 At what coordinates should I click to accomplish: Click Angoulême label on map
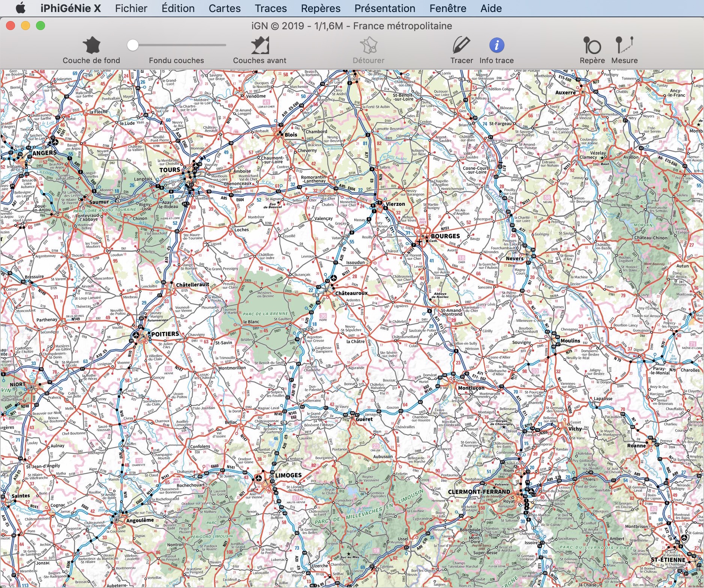[x=140, y=520]
